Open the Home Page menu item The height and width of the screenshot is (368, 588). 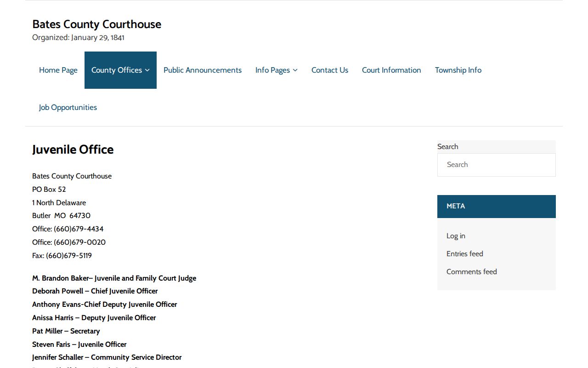point(58,70)
